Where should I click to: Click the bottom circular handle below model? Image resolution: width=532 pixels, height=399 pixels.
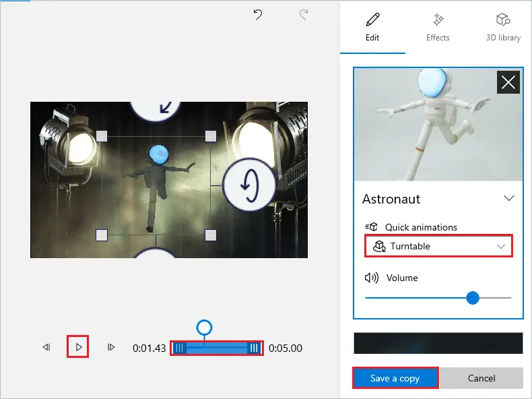coord(156,253)
